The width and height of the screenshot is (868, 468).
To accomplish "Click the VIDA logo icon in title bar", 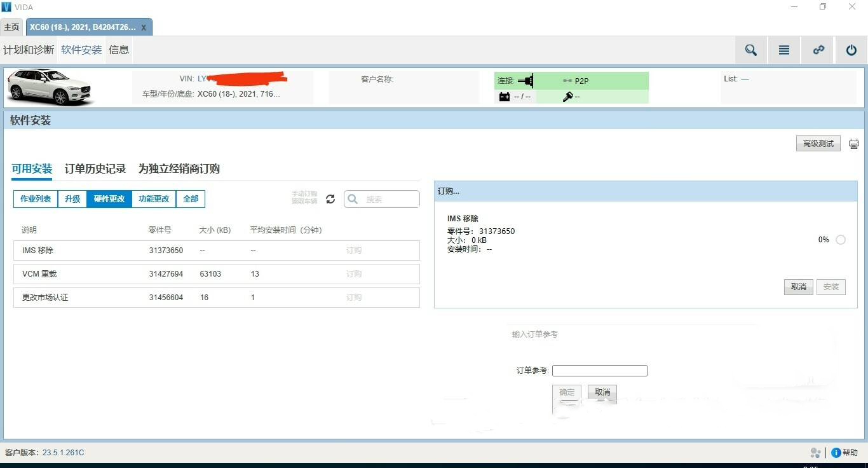I will pos(6,7).
